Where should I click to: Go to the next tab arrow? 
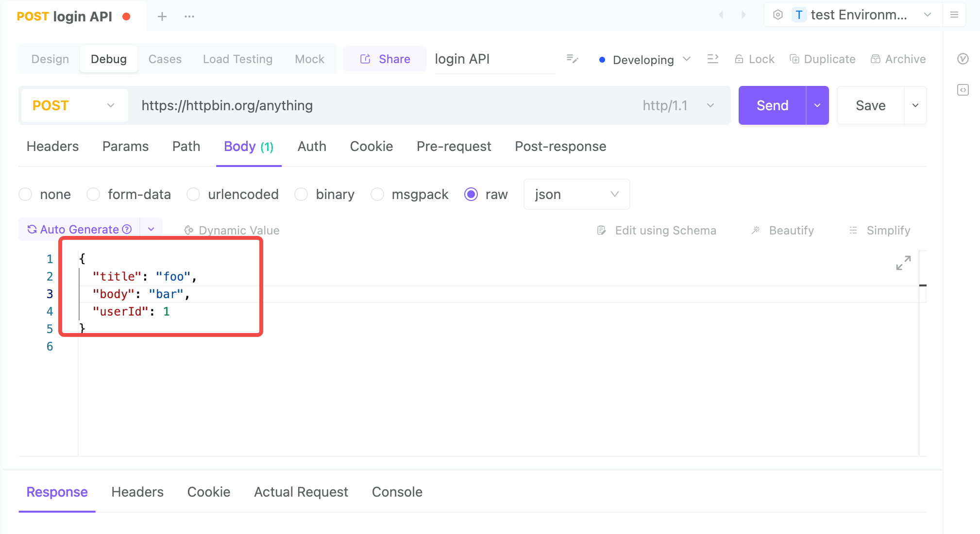pos(743,15)
